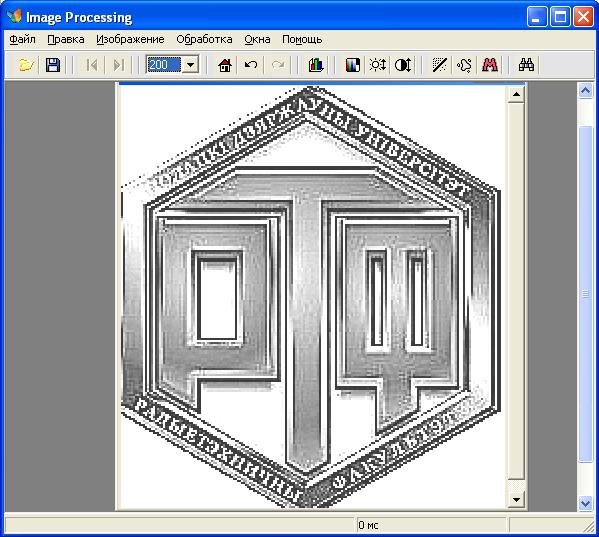
Task: Click the outer vertical scrollbar thumb
Action: coord(585,294)
